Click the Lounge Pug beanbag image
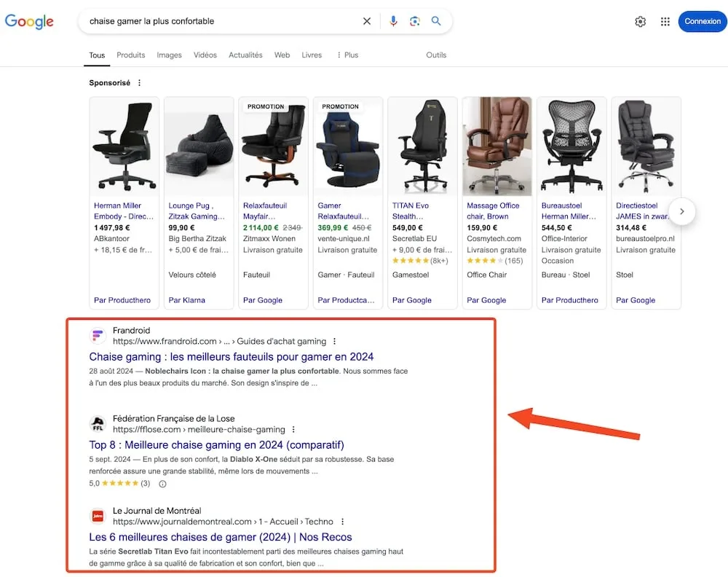 pyautogui.click(x=199, y=146)
